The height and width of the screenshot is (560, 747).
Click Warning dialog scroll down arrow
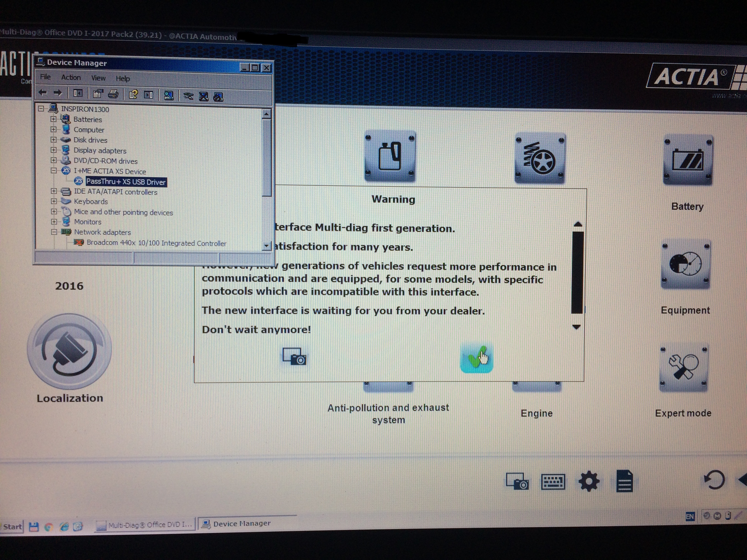(576, 327)
